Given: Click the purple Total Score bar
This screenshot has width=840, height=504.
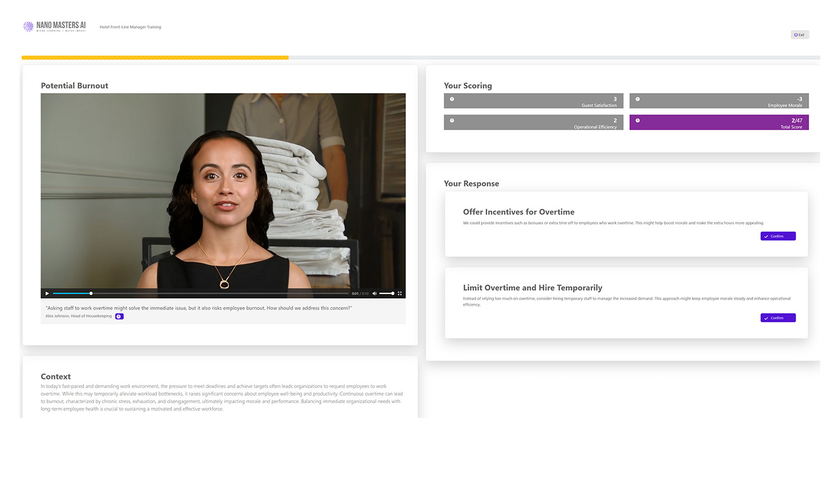Looking at the screenshot, I should point(719,123).
